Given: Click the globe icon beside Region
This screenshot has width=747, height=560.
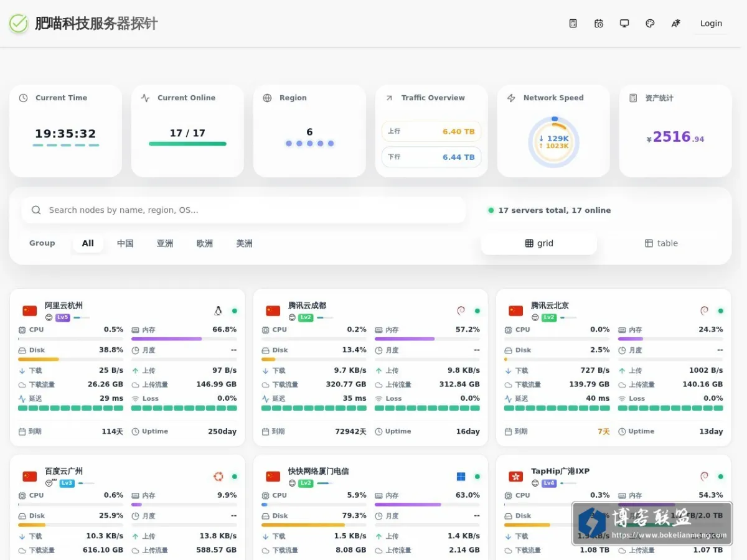Looking at the screenshot, I should (x=268, y=98).
